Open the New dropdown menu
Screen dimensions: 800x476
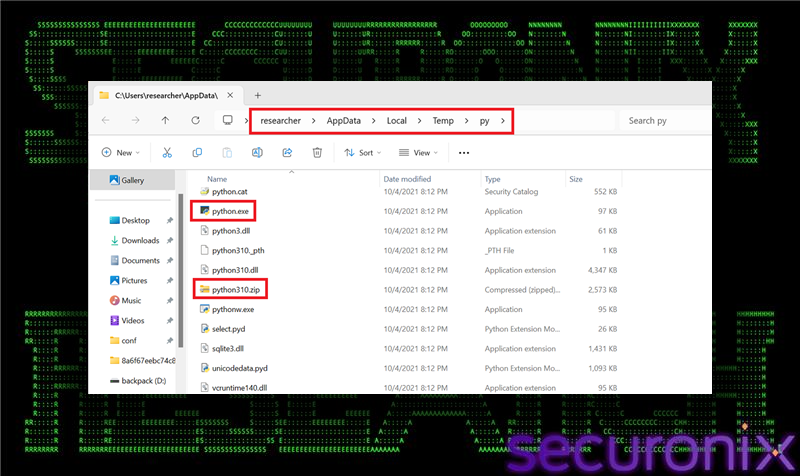click(121, 153)
